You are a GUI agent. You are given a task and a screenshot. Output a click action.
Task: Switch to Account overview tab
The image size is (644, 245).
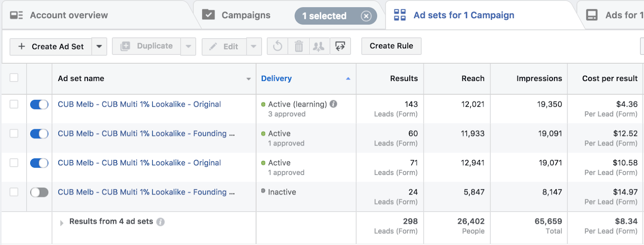click(x=68, y=15)
